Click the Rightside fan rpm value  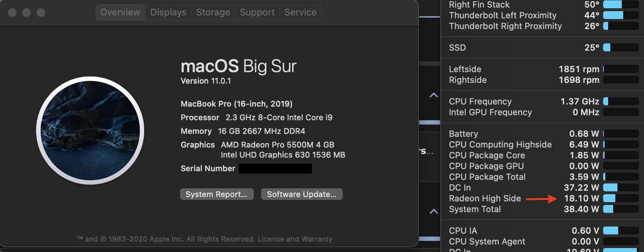point(579,80)
